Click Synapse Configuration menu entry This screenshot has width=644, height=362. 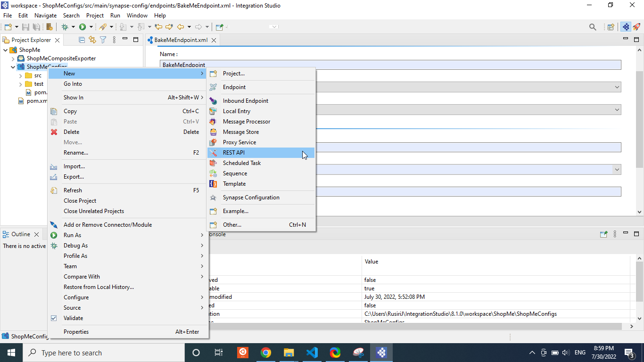261,197
